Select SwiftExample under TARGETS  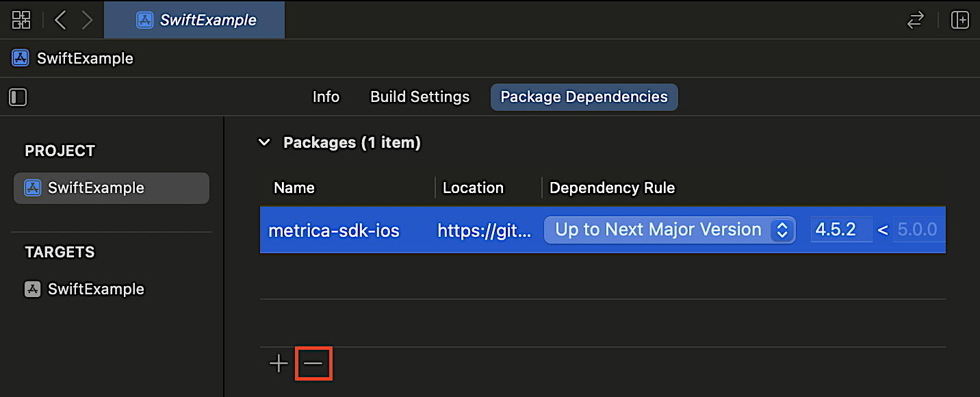(x=96, y=290)
